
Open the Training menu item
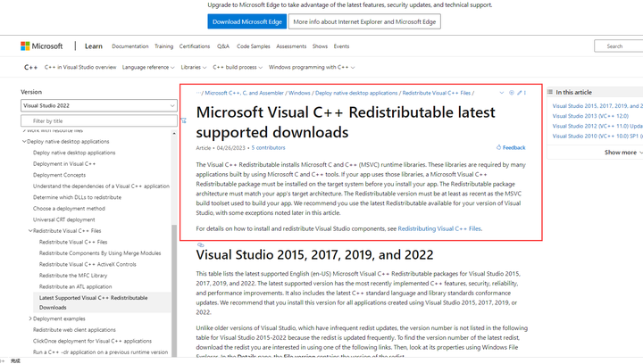click(163, 46)
